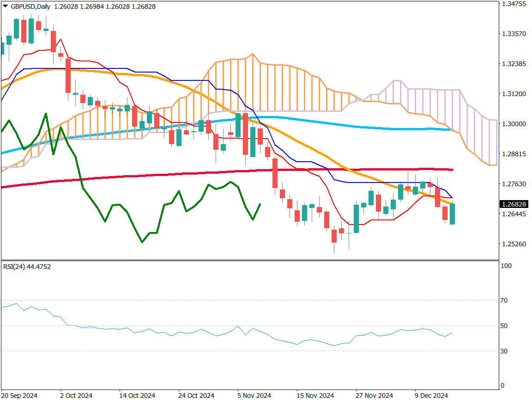The width and height of the screenshot is (532, 402).
Task: Click the 27 Nov 2024 date label
Action: pyautogui.click(x=374, y=396)
